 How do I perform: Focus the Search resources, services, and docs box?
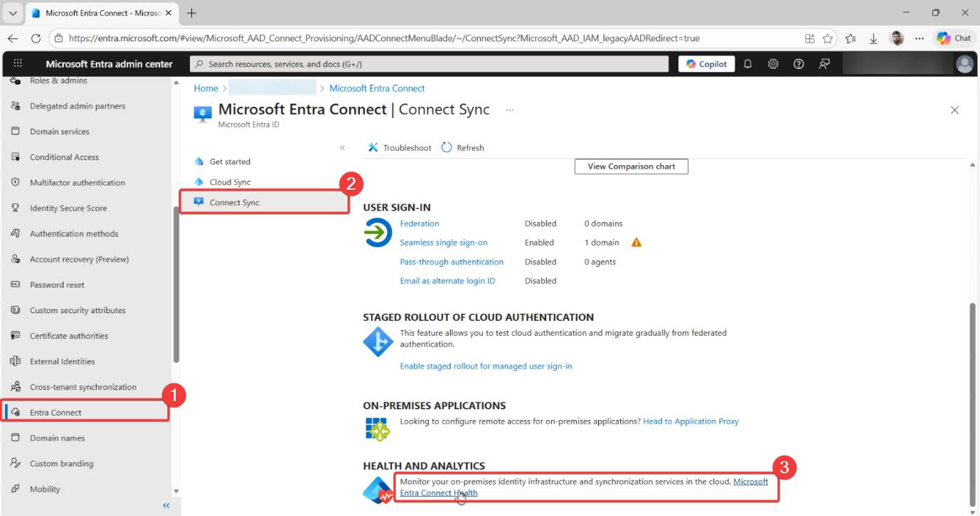[x=430, y=64]
